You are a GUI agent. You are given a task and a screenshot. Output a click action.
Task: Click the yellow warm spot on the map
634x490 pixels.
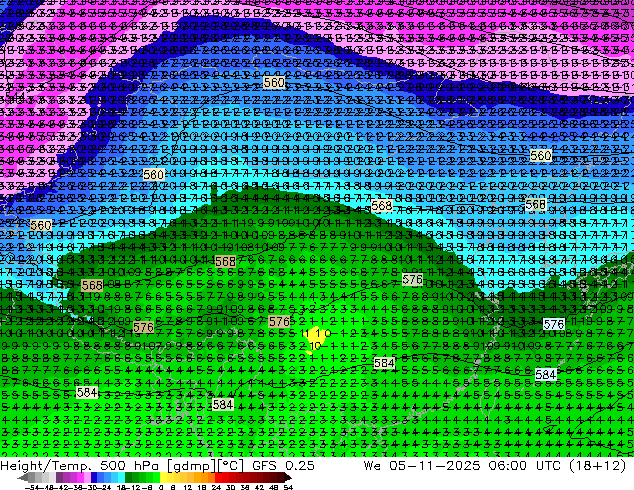point(315,341)
